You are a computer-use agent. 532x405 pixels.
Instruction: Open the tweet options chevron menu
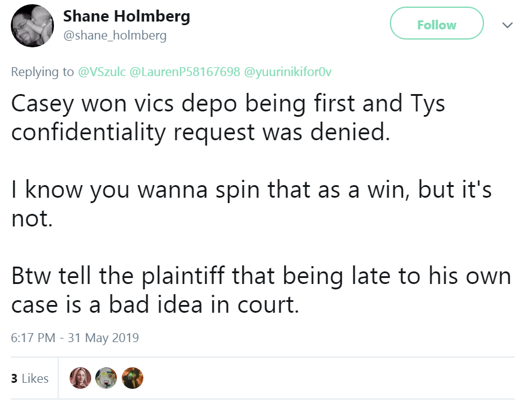coord(507,25)
